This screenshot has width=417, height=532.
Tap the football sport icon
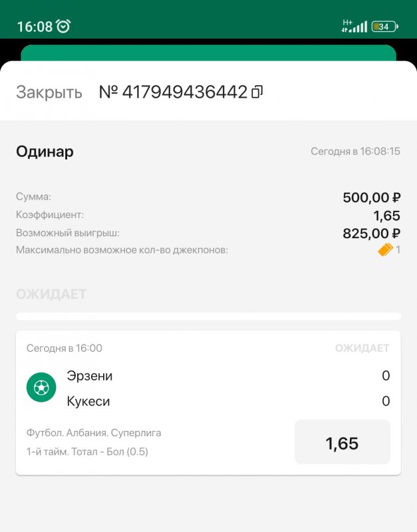click(41, 387)
